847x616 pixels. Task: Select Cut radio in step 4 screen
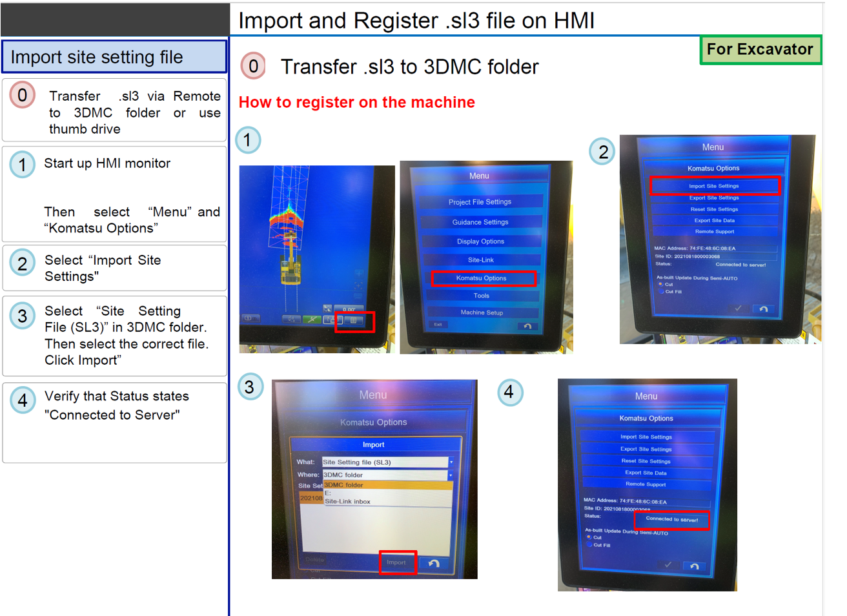[589, 537]
